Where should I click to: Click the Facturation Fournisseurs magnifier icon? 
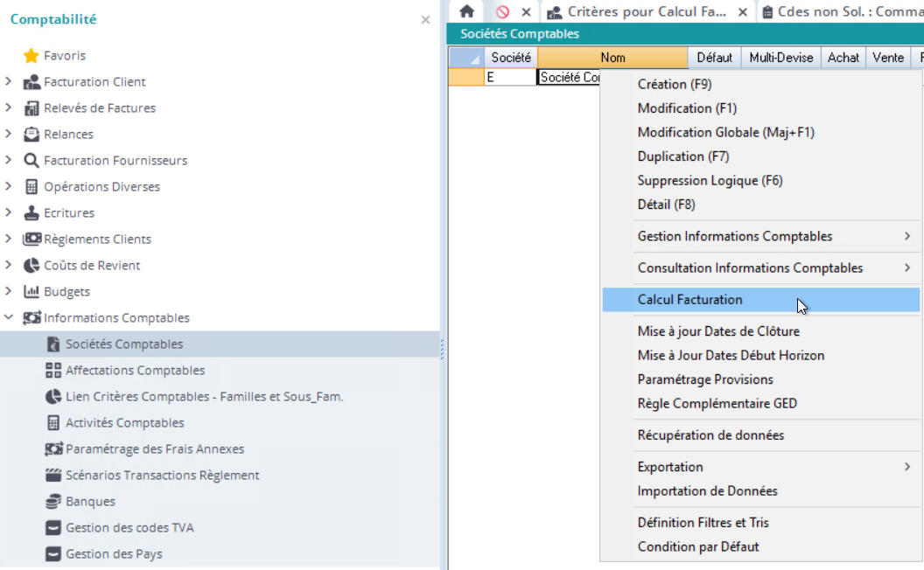(31, 161)
